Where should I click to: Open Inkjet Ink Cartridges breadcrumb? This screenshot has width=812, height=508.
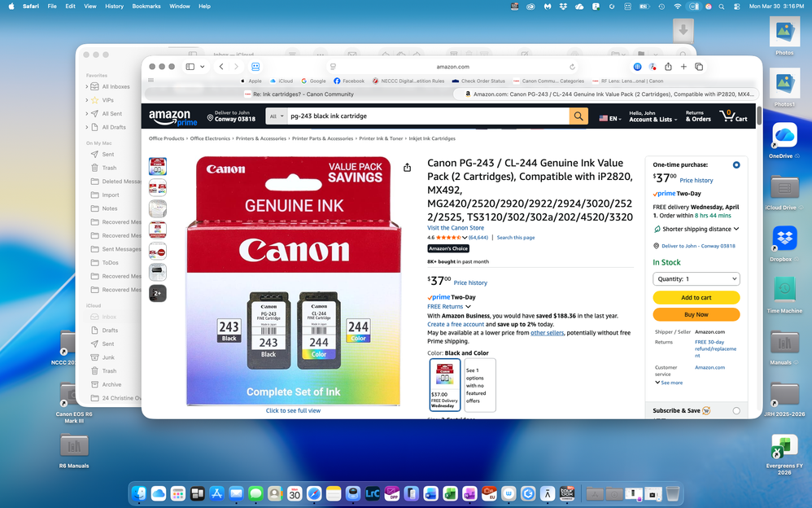[x=432, y=138]
